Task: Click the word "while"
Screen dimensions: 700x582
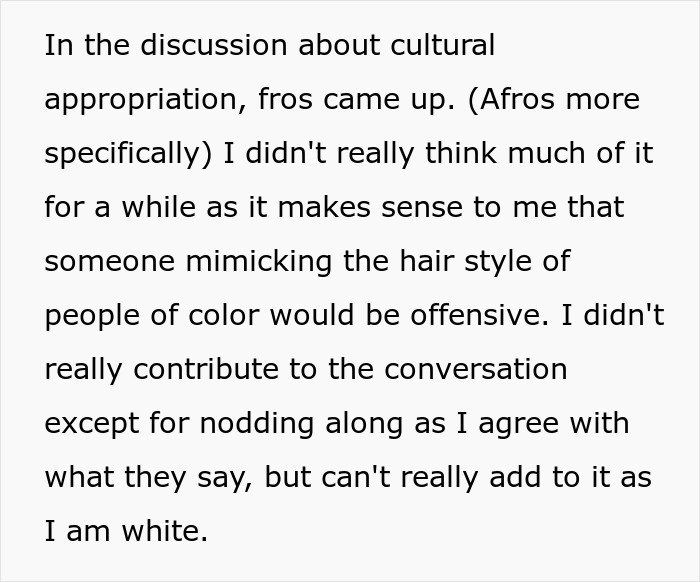Action: (159, 207)
